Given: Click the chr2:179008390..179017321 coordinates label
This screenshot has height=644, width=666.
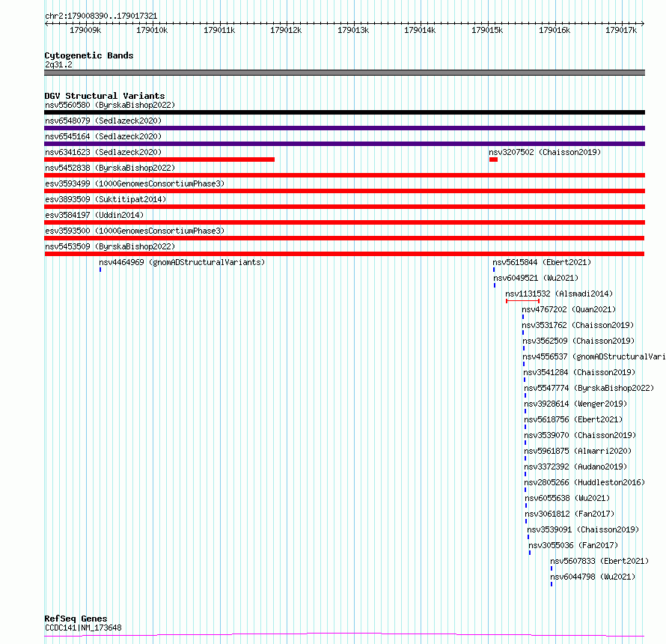Looking at the screenshot, I should [101, 16].
